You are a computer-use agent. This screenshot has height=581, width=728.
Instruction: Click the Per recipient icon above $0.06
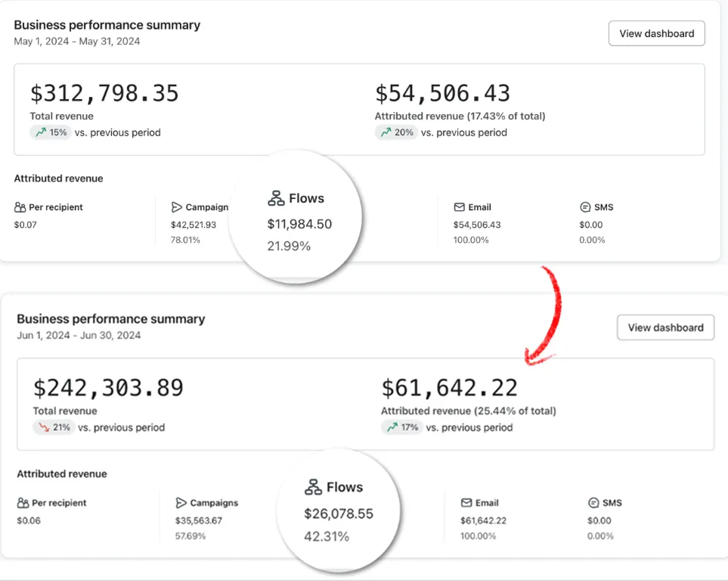23,502
